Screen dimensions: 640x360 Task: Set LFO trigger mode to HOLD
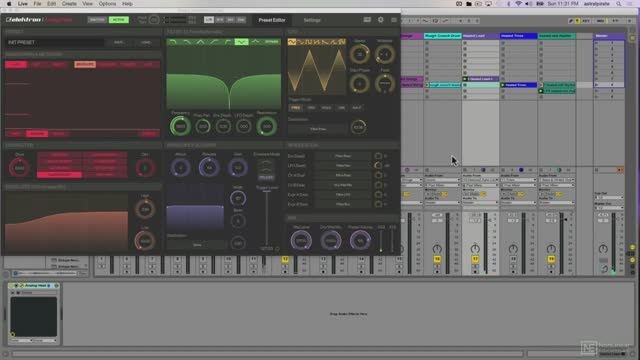pyautogui.click(x=326, y=108)
